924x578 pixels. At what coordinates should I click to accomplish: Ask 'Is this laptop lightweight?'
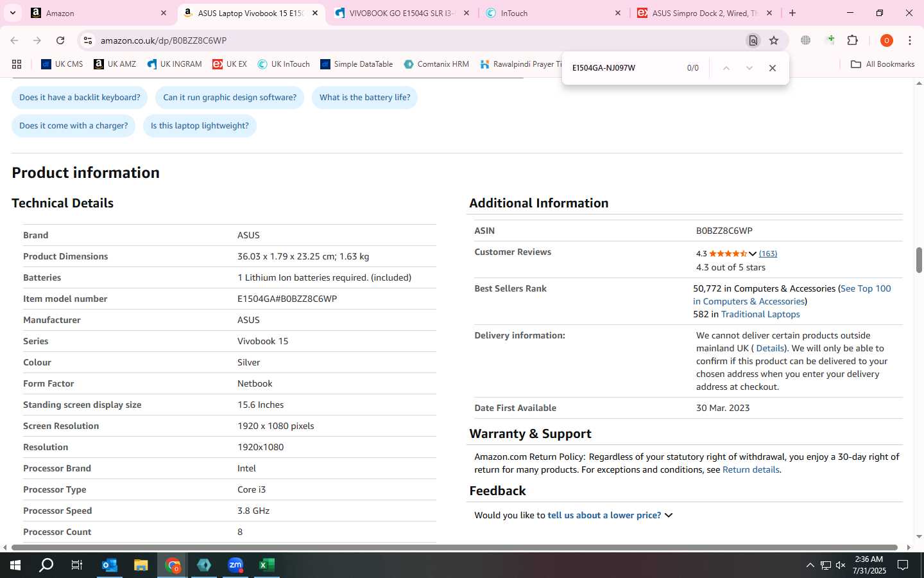[x=200, y=126]
